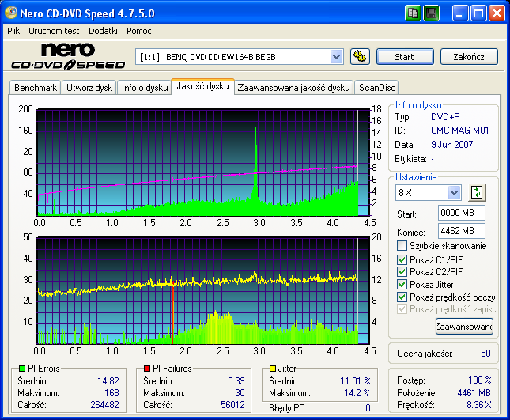The width and height of the screenshot is (510, 420).
Task: Toggle the Pokaż Jitter checkbox
Action: coord(402,284)
